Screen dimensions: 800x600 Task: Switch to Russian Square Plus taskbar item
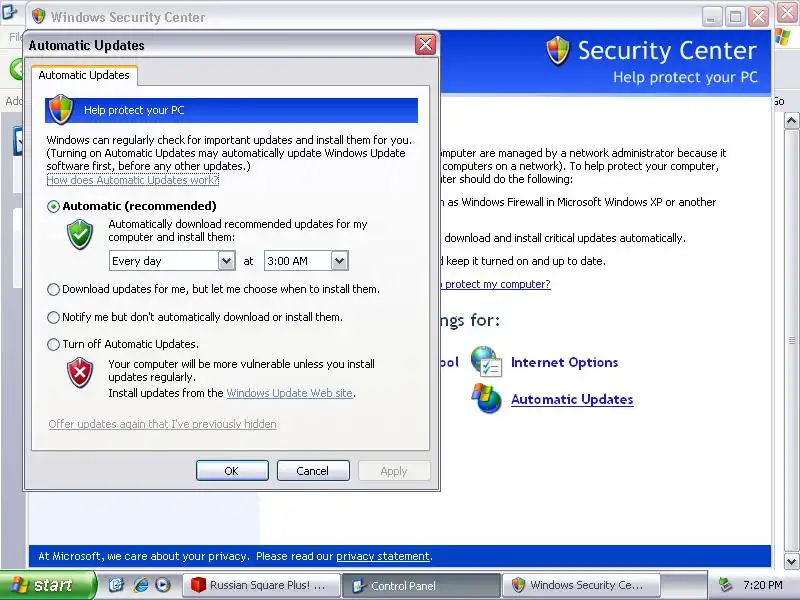click(262, 585)
